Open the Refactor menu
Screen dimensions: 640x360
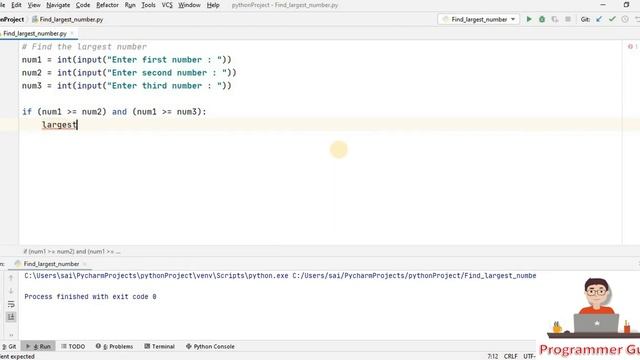coord(107,5)
